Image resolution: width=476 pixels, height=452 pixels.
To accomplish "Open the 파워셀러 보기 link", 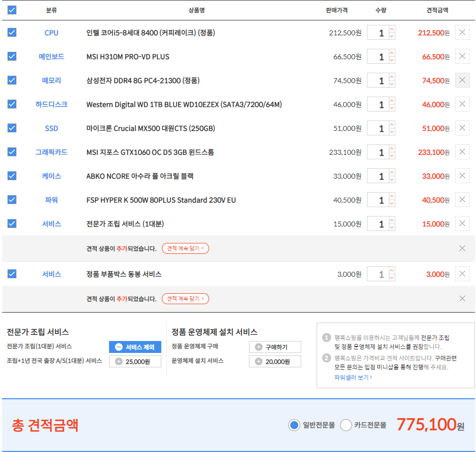I will click(353, 377).
